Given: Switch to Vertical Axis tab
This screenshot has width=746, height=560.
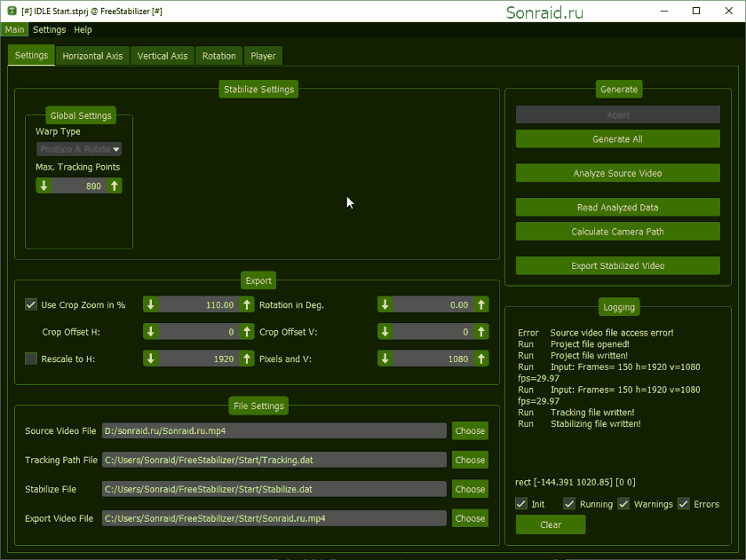Looking at the screenshot, I should [x=163, y=56].
